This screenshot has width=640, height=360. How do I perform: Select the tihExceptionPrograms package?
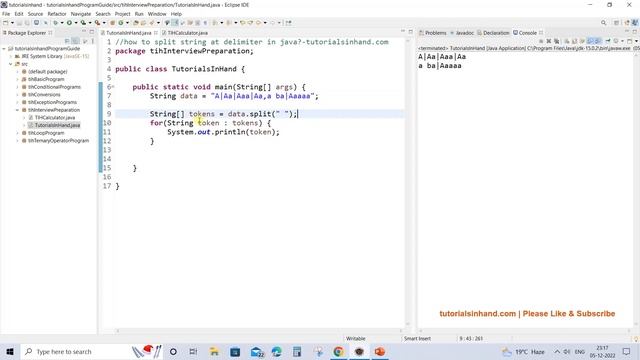click(52, 102)
